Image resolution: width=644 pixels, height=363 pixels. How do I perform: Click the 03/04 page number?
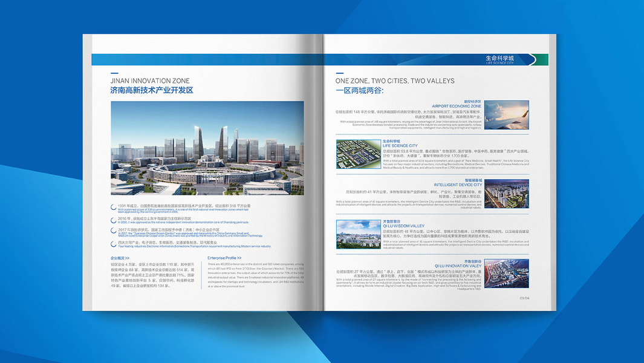coord(524,298)
